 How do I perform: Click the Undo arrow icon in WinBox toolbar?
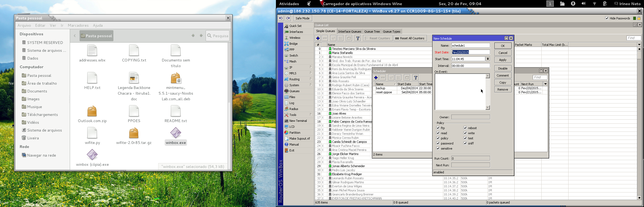pos(281,18)
